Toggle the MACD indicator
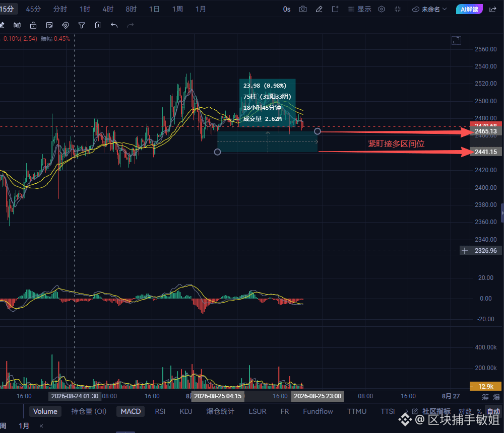This screenshot has width=504, height=433. [x=131, y=411]
